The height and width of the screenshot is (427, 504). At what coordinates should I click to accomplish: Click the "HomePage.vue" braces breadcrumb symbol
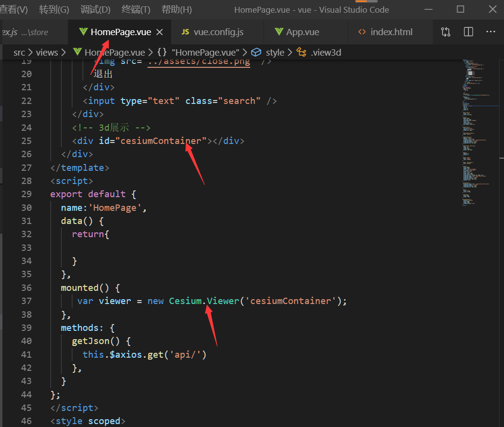tap(198, 52)
